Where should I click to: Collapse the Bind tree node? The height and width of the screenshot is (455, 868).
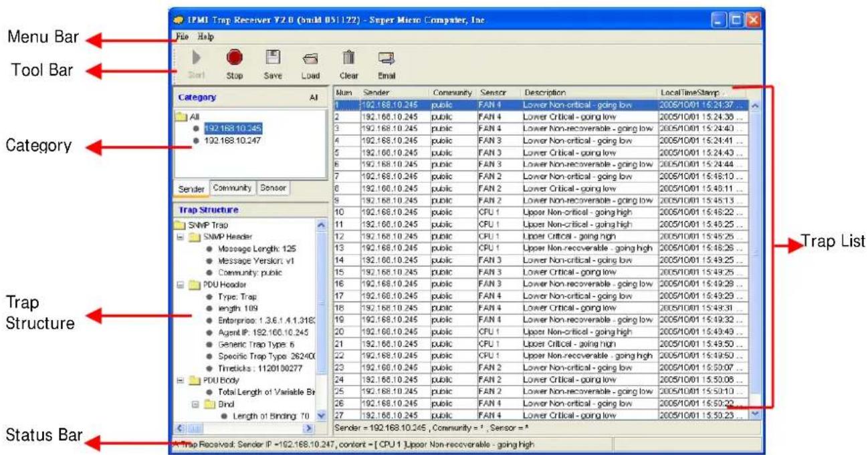coord(196,404)
